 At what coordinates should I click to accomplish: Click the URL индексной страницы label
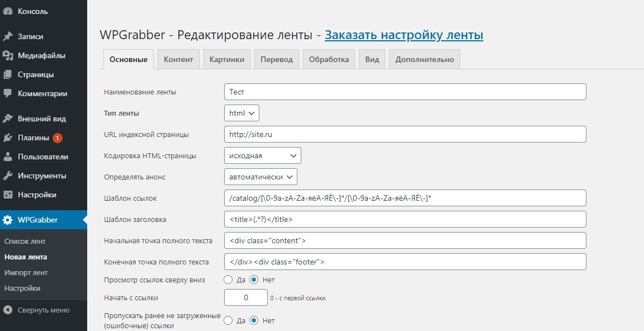point(146,134)
